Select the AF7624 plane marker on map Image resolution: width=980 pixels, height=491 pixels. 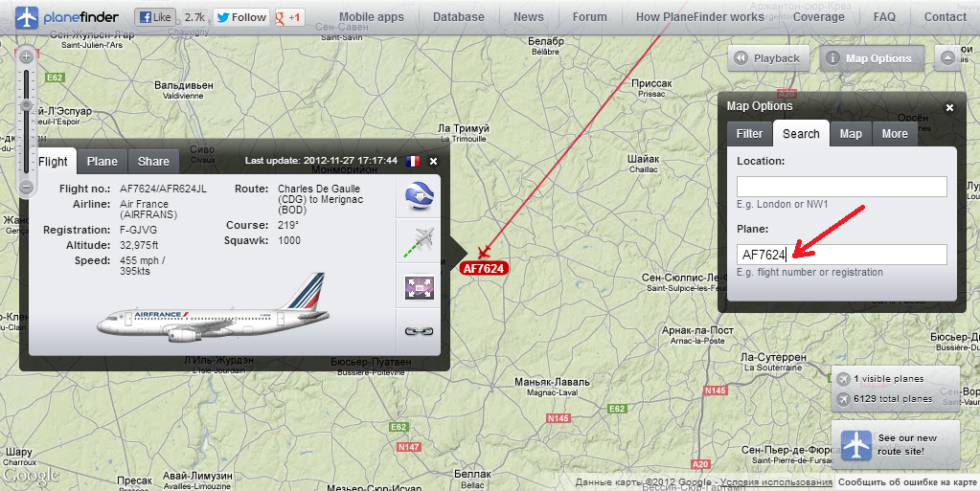pos(483,268)
